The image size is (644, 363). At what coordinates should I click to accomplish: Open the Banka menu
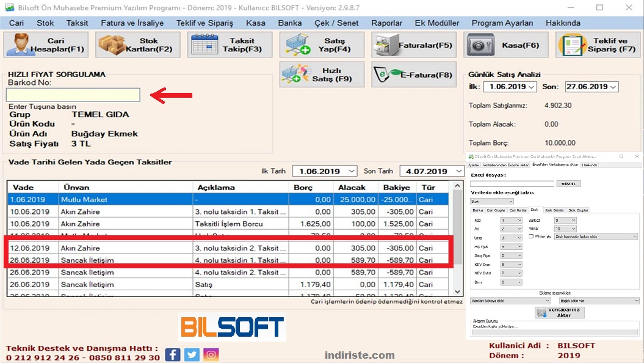coord(290,23)
